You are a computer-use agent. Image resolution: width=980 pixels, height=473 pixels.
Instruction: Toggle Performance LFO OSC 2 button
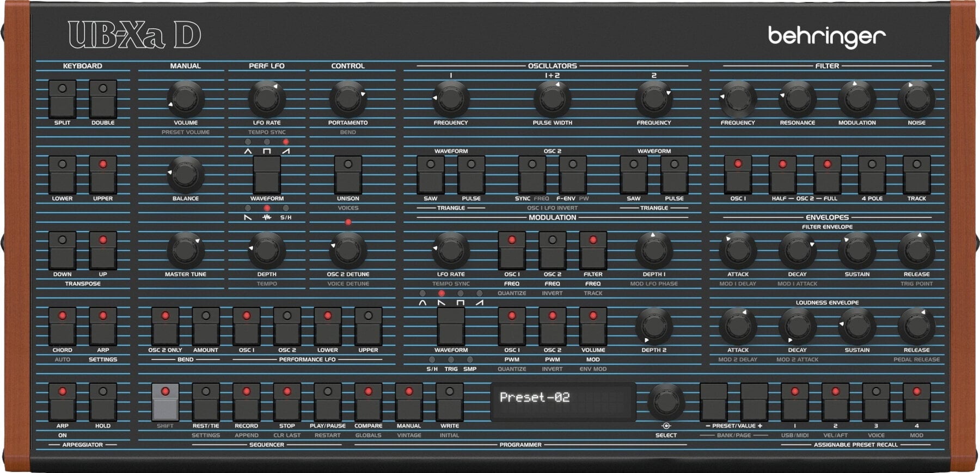(287, 327)
